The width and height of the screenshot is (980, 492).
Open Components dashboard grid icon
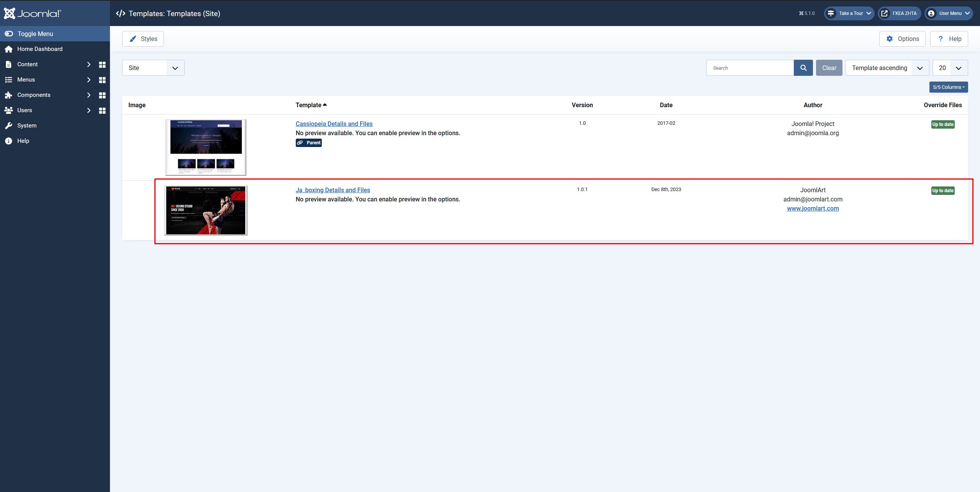[102, 95]
